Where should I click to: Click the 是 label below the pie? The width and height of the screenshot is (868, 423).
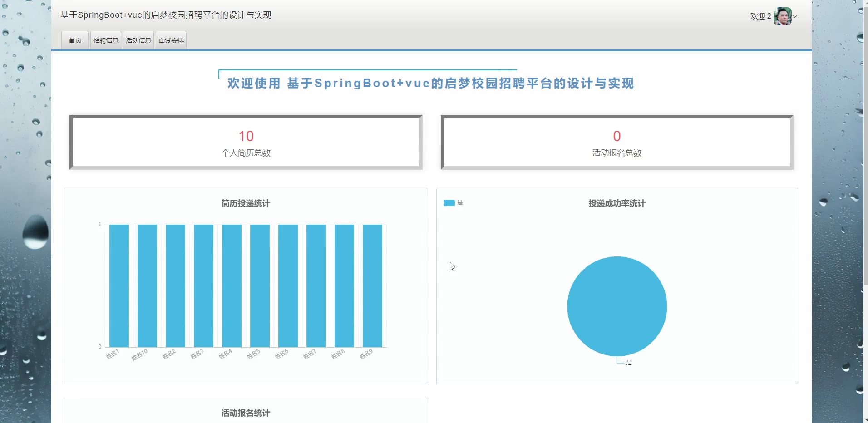[629, 363]
